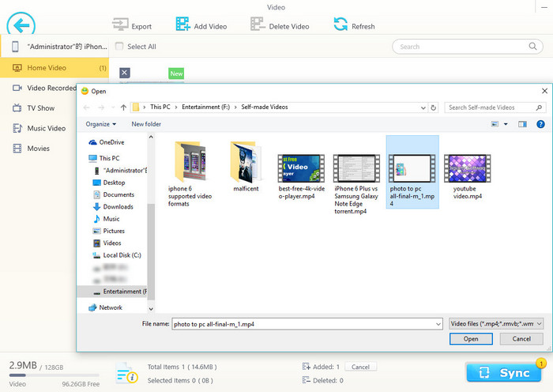The image size is (553, 392).
Task: Select the malficent folder
Action: [x=246, y=167]
